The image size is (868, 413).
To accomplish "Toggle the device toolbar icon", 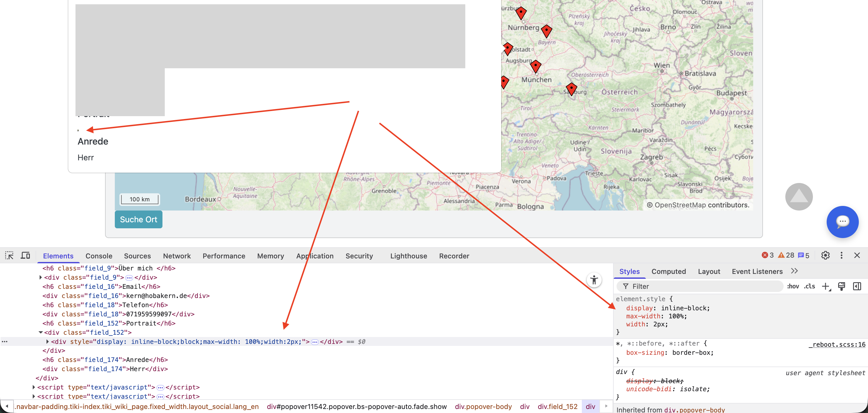I will click(x=25, y=256).
